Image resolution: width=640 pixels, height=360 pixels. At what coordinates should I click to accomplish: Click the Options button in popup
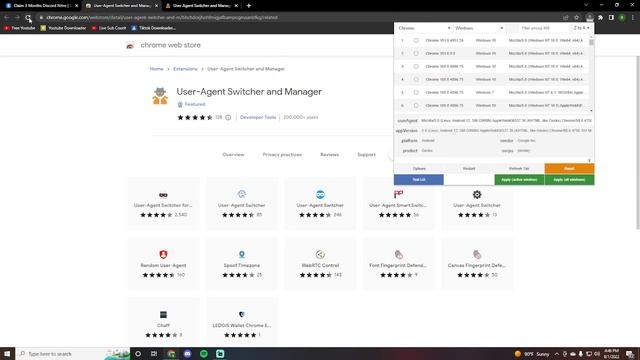coord(419,169)
